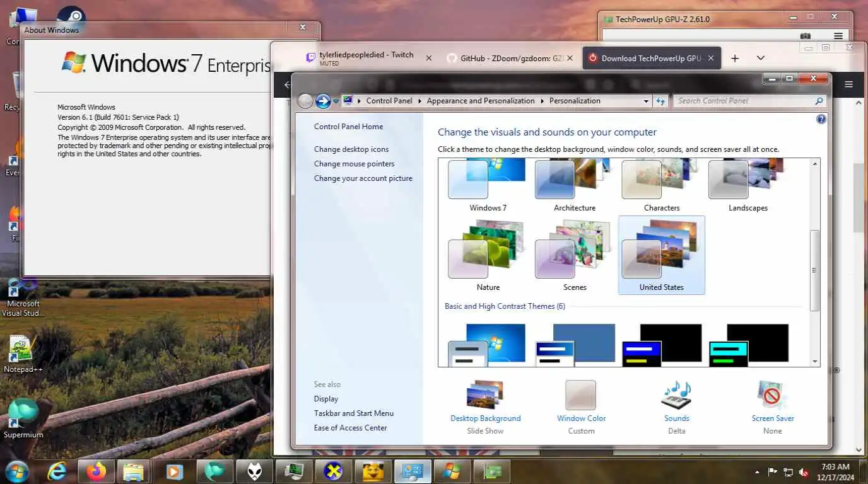Open Supermium desktop shortcut
The width and height of the screenshot is (868, 484).
pos(23,418)
